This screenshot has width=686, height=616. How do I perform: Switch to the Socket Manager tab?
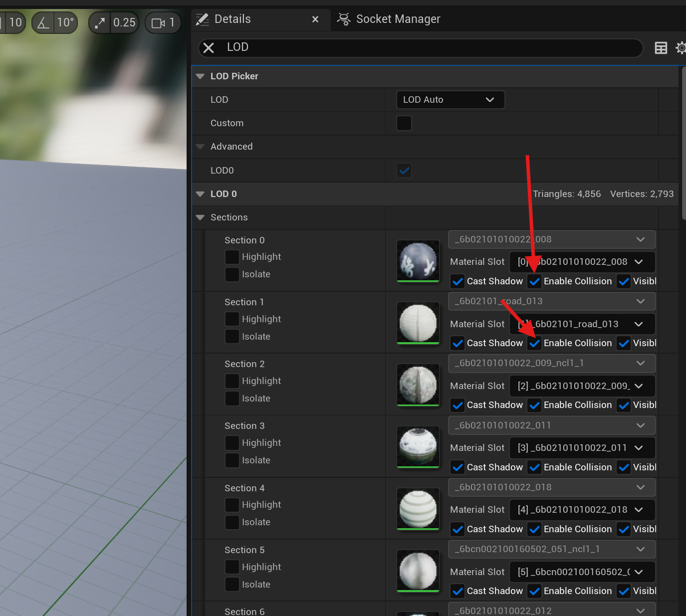397,19
